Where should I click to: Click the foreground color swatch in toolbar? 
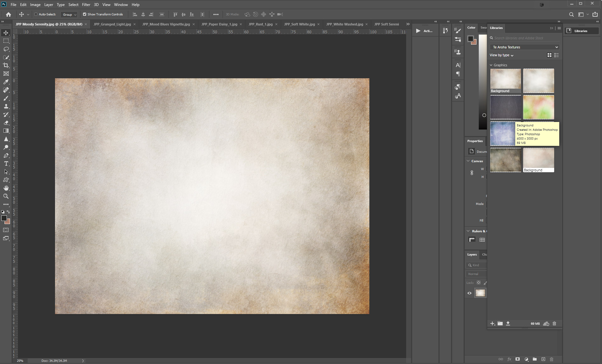tap(4, 218)
